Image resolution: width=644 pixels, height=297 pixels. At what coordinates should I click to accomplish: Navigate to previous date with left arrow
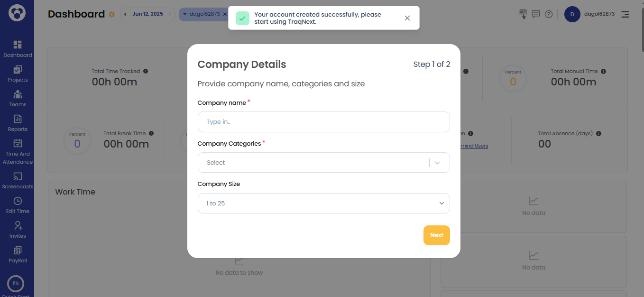click(125, 14)
